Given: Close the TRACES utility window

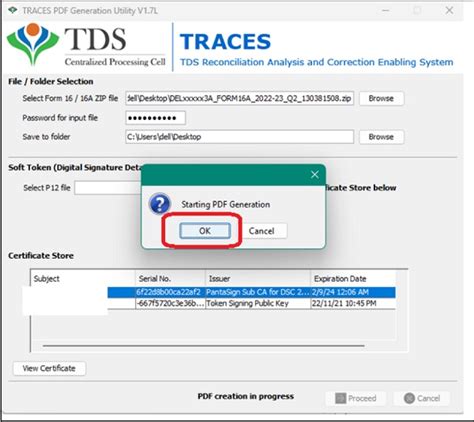Looking at the screenshot, I should click(x=449, y=10).
